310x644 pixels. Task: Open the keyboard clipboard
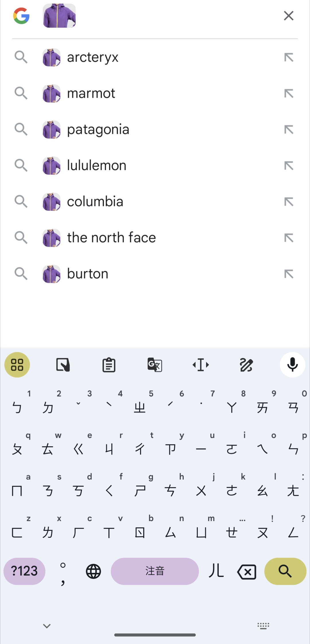[x=109, y=365]
